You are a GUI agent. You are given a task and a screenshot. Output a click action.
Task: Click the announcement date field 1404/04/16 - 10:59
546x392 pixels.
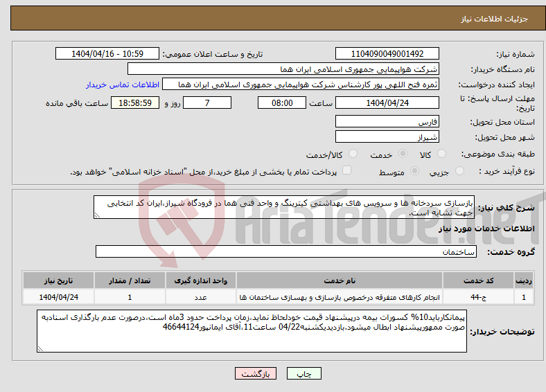tap(107, 53)
